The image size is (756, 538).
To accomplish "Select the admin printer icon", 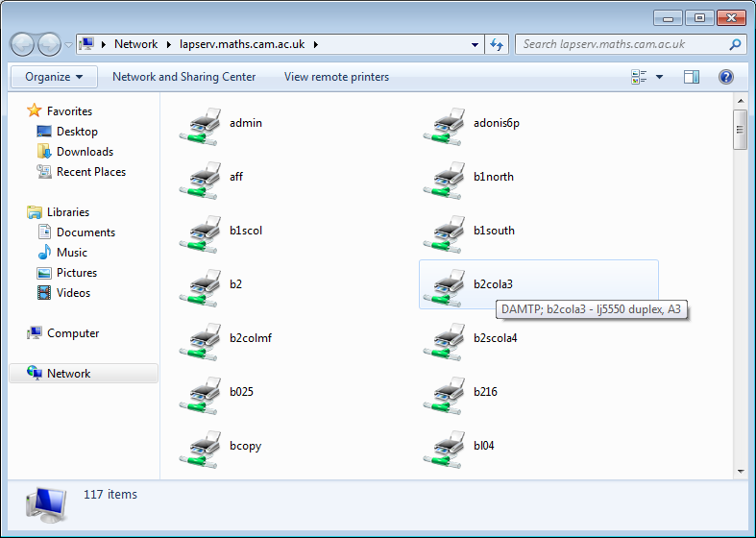I will [200, 125].
